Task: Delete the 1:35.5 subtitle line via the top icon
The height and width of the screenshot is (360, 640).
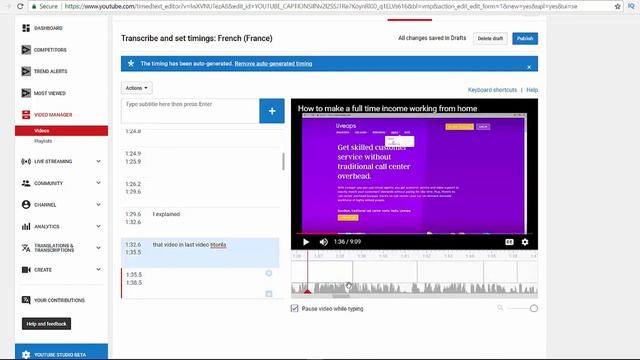Action: click(269, 273)
